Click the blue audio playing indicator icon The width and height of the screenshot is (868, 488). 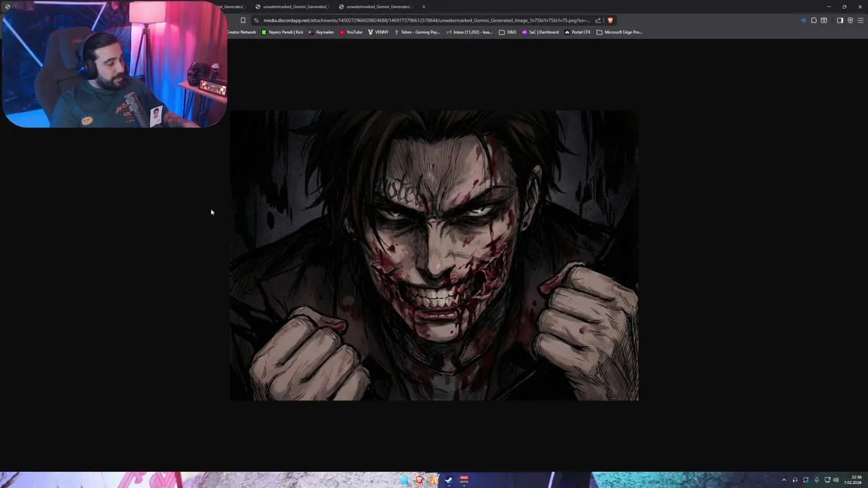[x=804, y=20]
